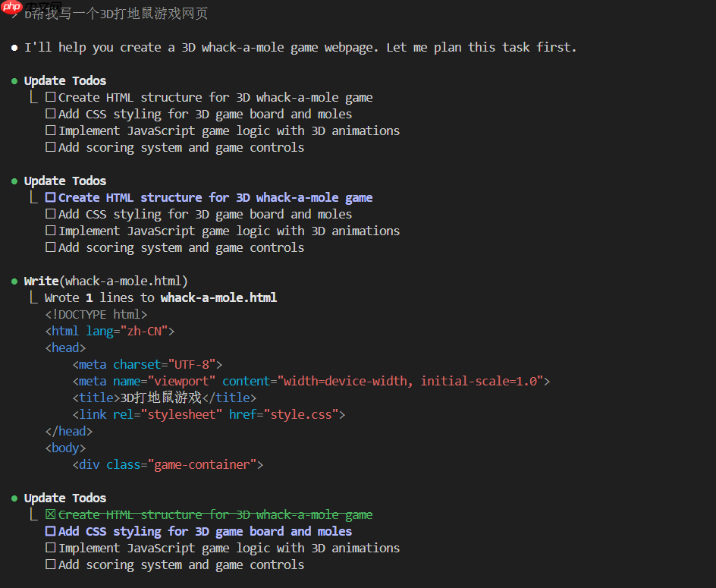Tick the purple highlighted Create HTML structure checkbox

click(51, 197)
